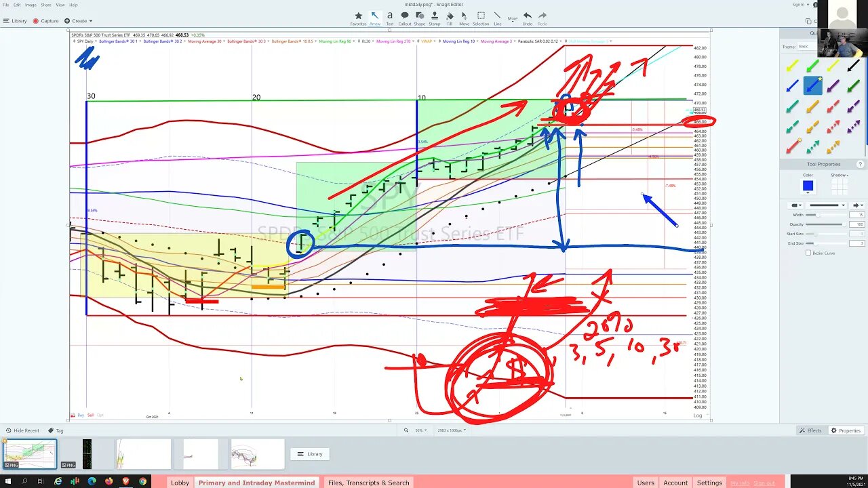
Task: Select the Fill tool
Action: tap(450, 18)
